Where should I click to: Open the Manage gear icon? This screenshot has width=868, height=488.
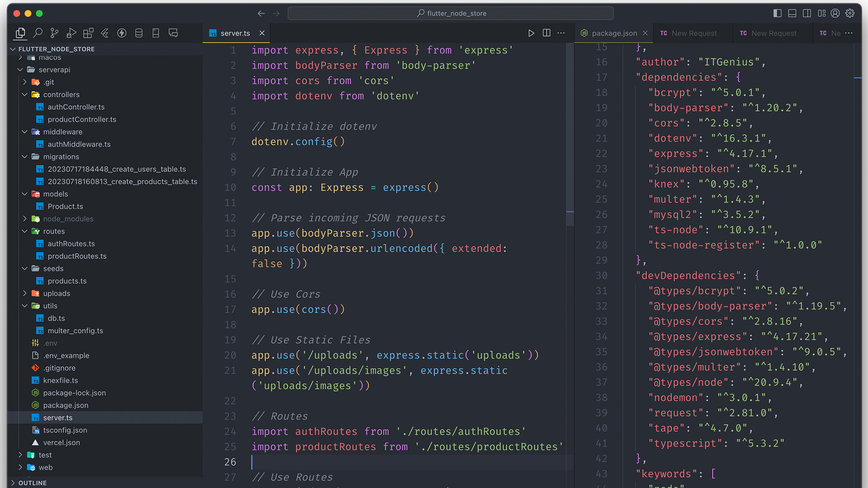pos(850,14)
